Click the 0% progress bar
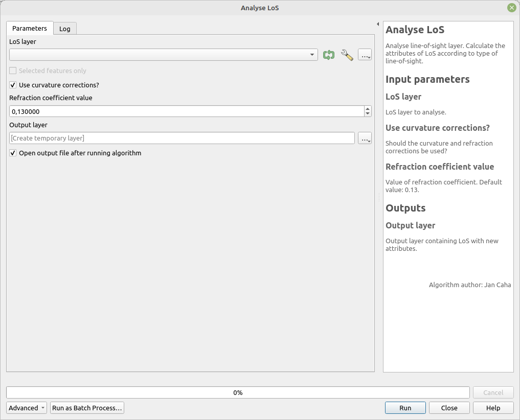 [238, 392]
